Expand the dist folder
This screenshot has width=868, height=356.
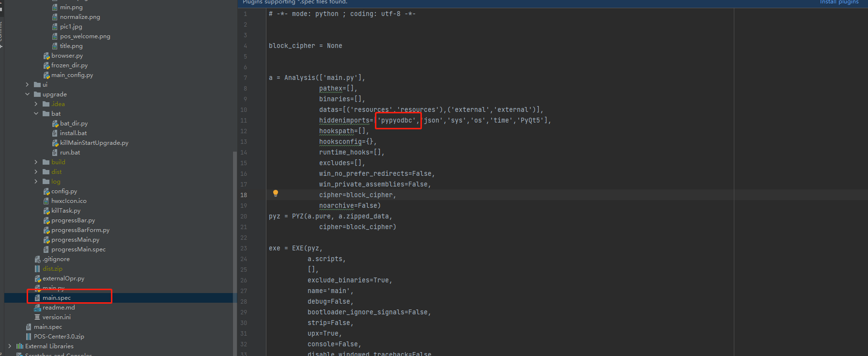pyautogui.click(x=36, y=172)
